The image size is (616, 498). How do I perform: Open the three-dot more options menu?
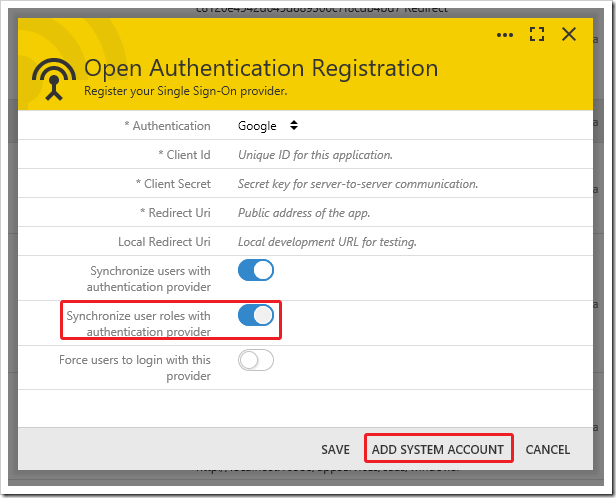tap(505, 35)
